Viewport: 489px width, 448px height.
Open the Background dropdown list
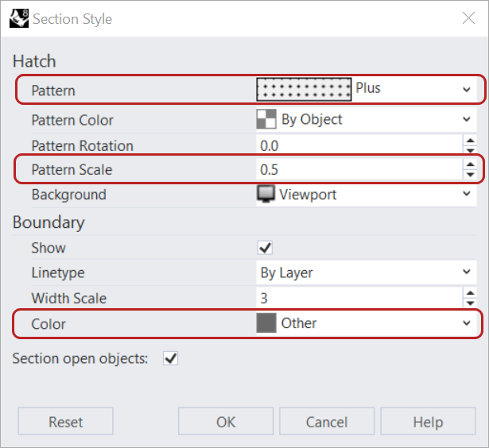[467, 195]
